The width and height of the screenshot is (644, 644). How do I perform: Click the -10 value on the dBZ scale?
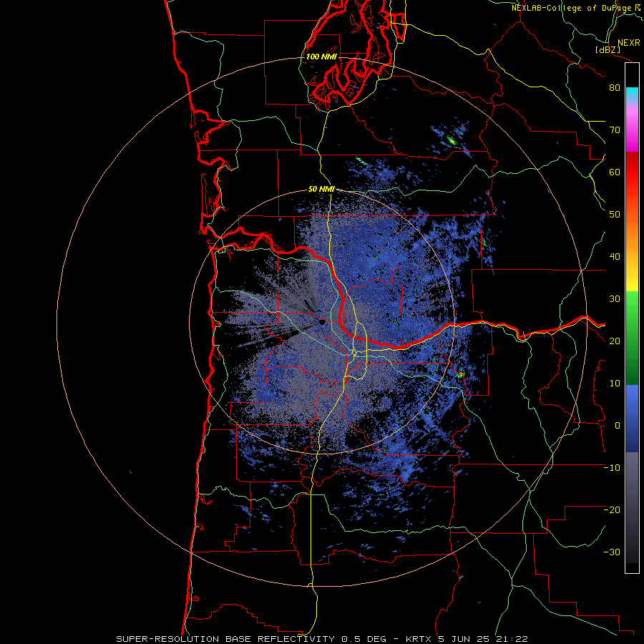pyautogui.click(x=612, y=468)
